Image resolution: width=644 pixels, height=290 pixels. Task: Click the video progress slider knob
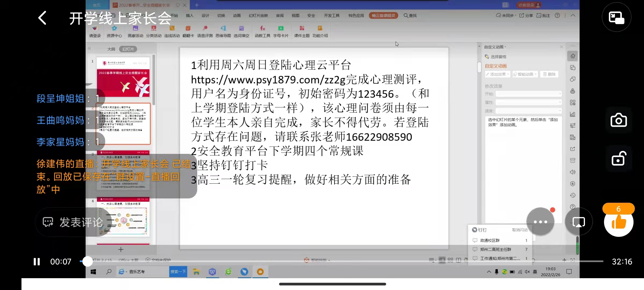point(87,261)
